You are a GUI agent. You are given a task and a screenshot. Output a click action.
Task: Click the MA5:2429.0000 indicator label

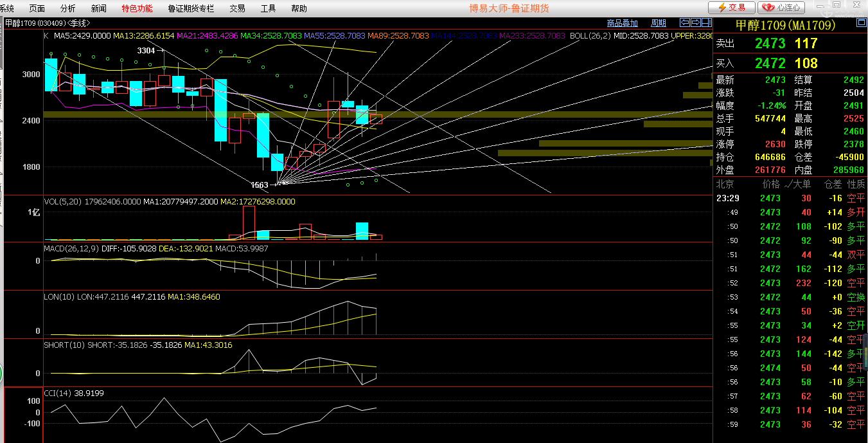coord(82,35)
